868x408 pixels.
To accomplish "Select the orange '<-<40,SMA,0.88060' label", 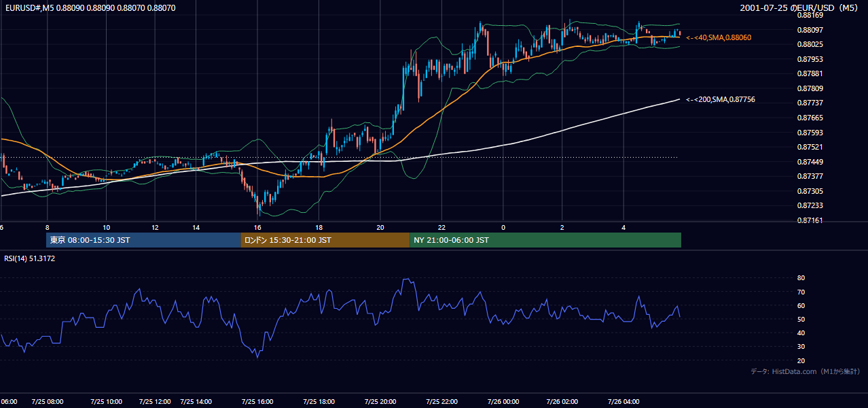I will click(x=719, y=37).
